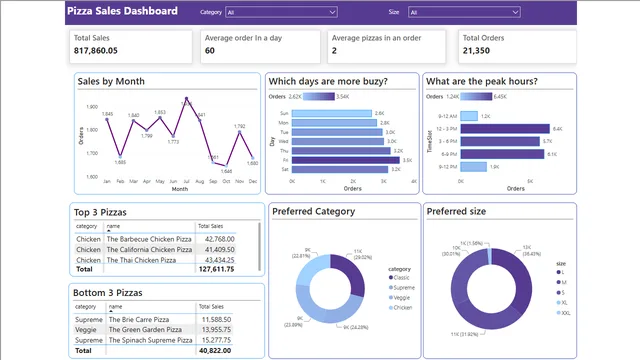Open the Category filter dropdown
The height and width of the screenshot is (360, 640).
point(281,12)
